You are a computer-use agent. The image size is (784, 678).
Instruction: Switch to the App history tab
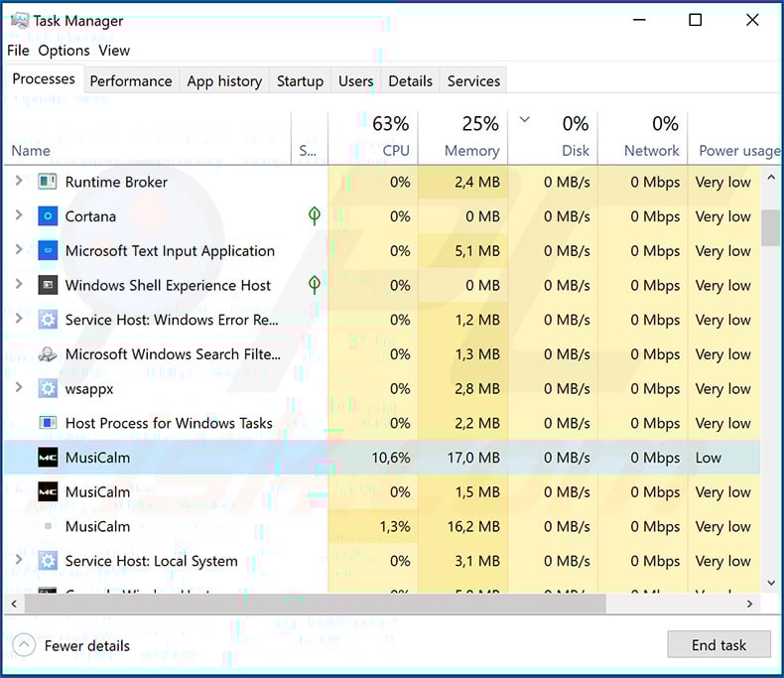pyautogui.click(x=224, y=81)
